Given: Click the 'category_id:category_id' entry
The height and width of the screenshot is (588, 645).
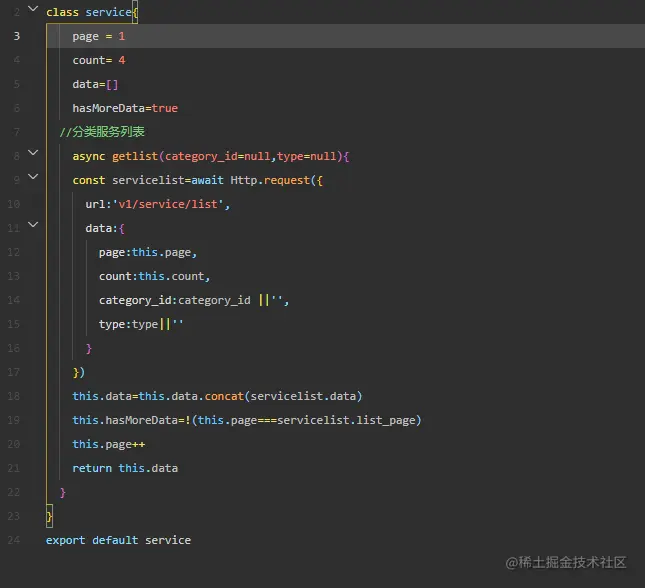Looking at the screenshot, I should coord(174,300).
